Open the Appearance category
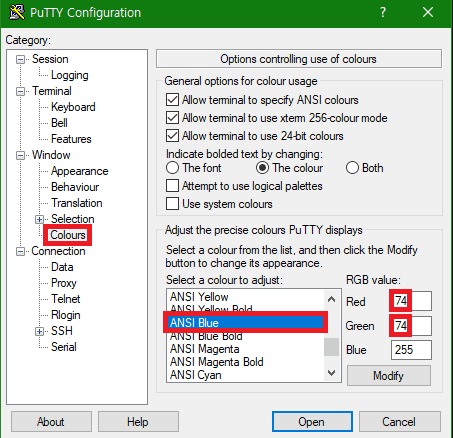Screen dimensions: 453x438 [80, 171]
